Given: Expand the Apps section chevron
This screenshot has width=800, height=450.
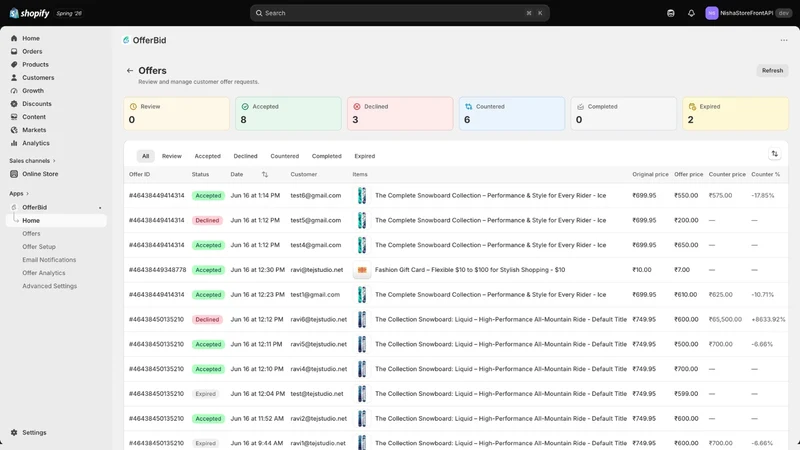Looking at the screenshot, I should (x=27, y=194).
